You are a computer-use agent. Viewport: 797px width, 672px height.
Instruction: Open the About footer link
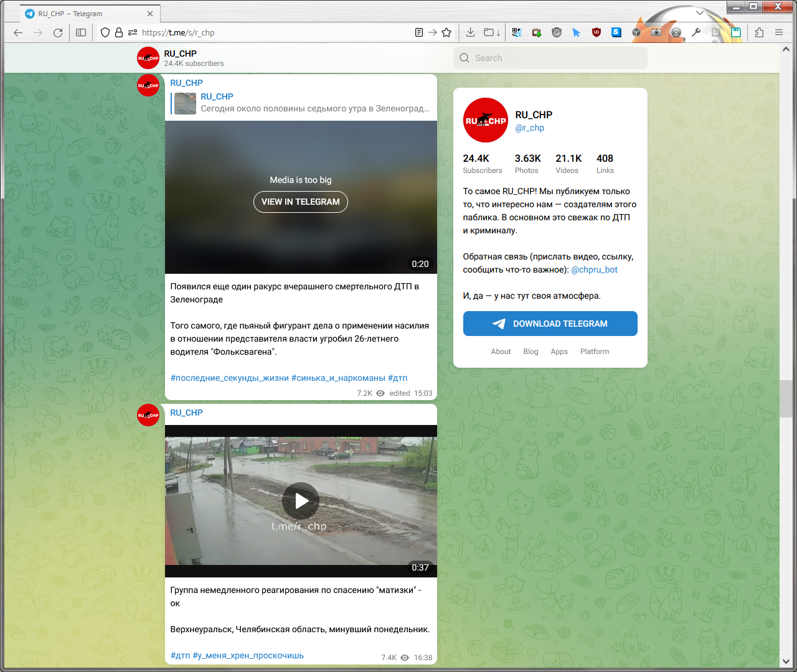pos(501,352)
